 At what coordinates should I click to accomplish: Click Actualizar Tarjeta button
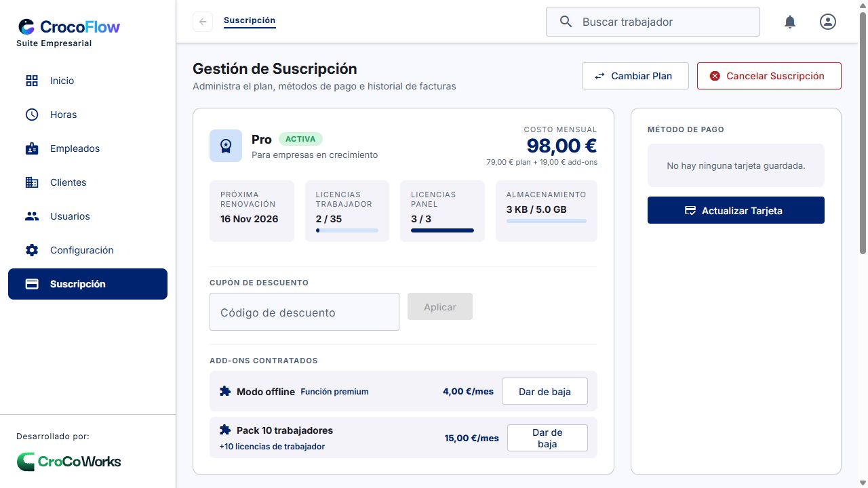click(736, 210)
